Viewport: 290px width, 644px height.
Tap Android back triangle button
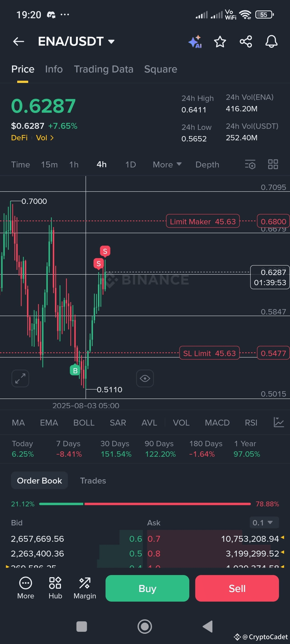(x=208, y=627)
